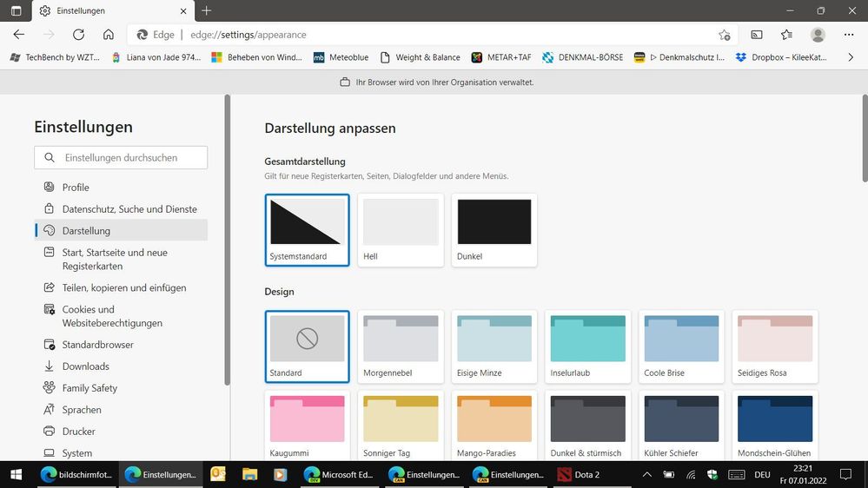Add this page to favorites star
The image size is (868, 488).
point(724,35)
